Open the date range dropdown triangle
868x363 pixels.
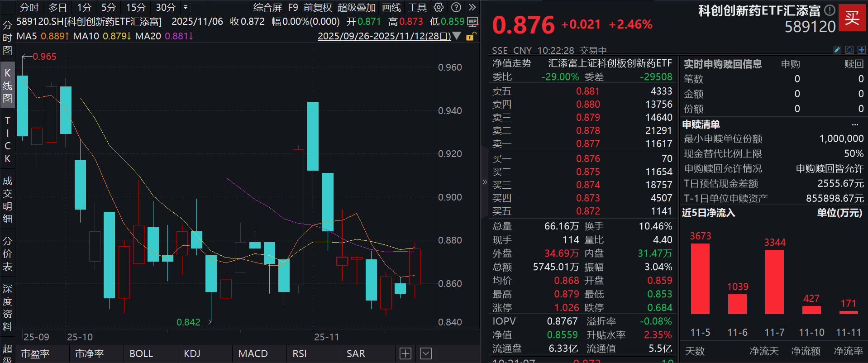(x=457, y=36)
